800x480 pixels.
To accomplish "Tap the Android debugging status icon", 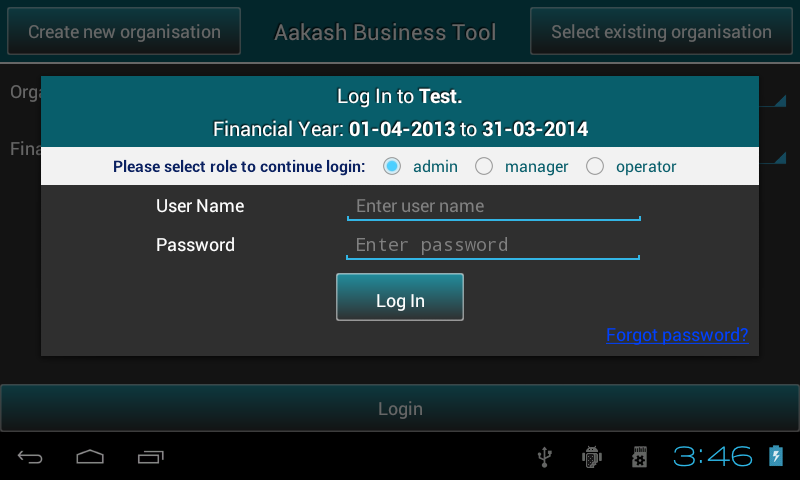I will click(x=592, y=457).
